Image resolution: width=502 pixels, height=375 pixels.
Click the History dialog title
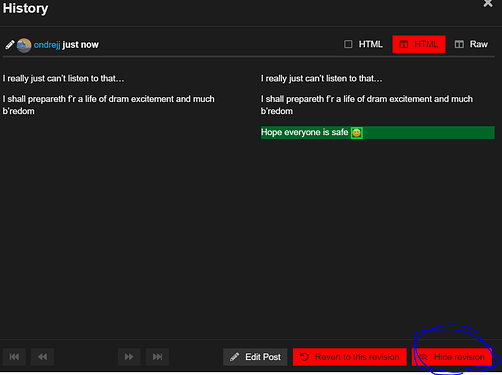click(25, 8)
